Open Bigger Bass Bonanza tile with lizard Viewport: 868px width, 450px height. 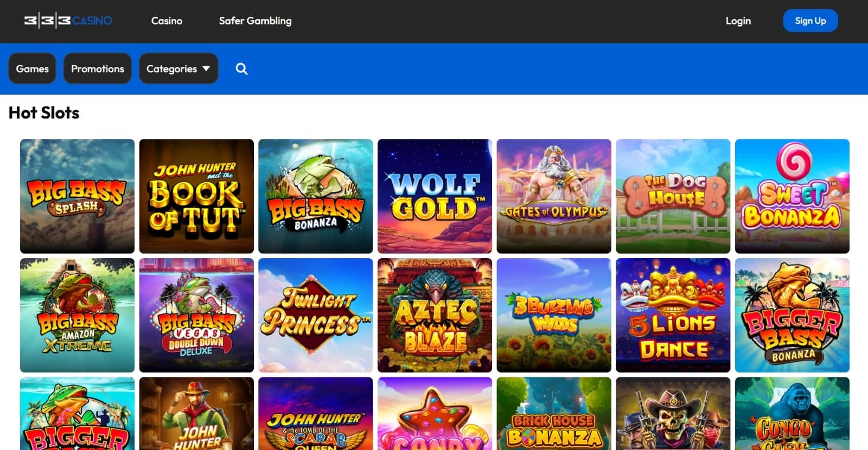792,315
